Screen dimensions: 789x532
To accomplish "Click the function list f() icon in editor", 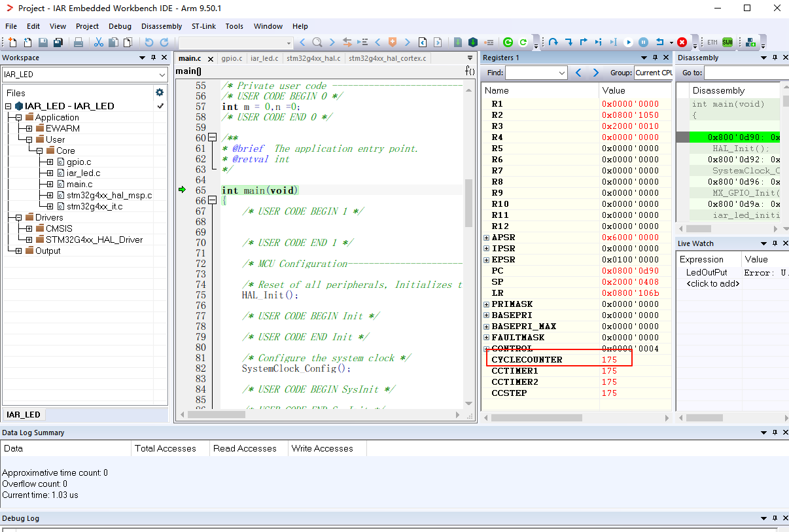I will (x=470, y=71).
